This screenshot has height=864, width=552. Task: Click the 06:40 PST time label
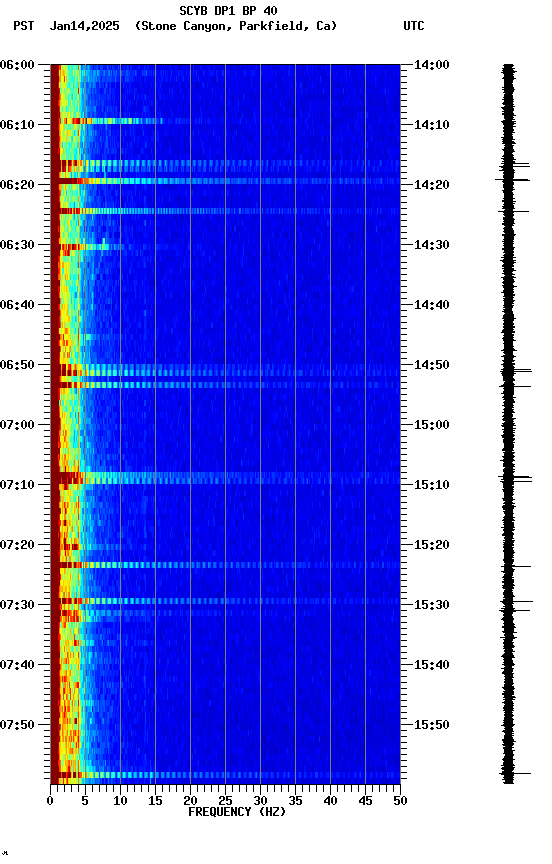tap(17, 305)
